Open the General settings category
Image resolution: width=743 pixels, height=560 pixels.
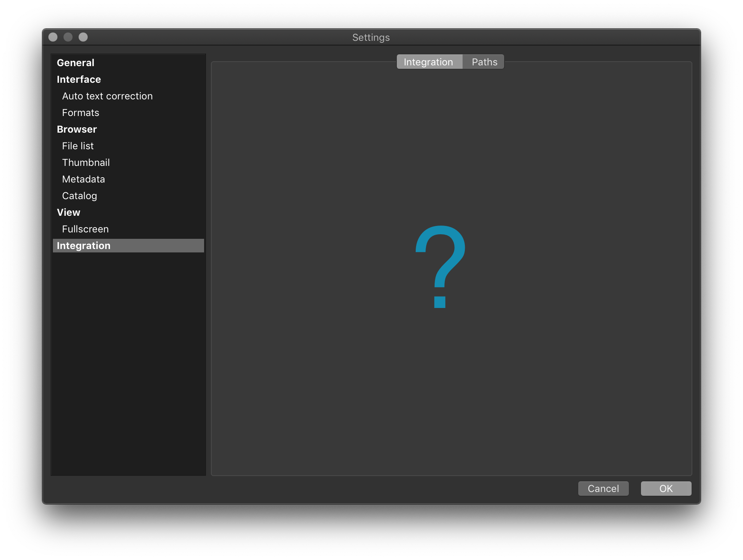(x=76, y=63)
